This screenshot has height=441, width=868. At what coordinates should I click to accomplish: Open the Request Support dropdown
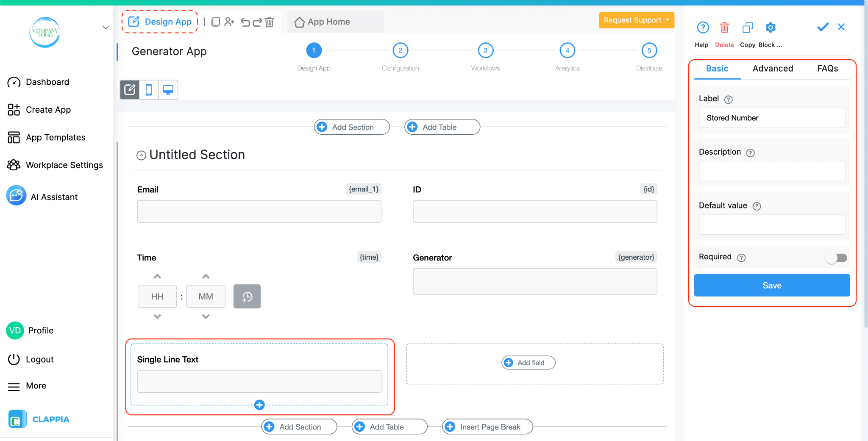click(637, 20)
